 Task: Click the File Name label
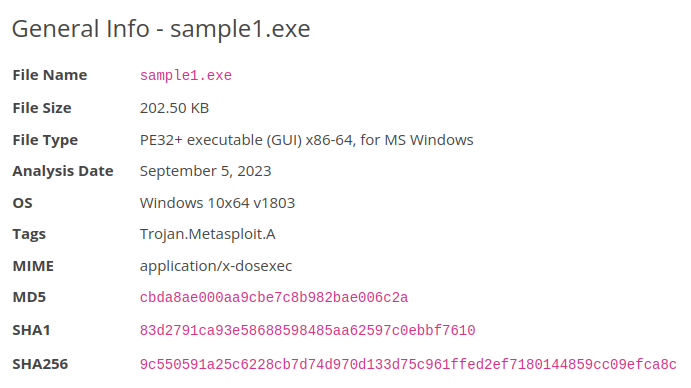click(x=50, y=75)
